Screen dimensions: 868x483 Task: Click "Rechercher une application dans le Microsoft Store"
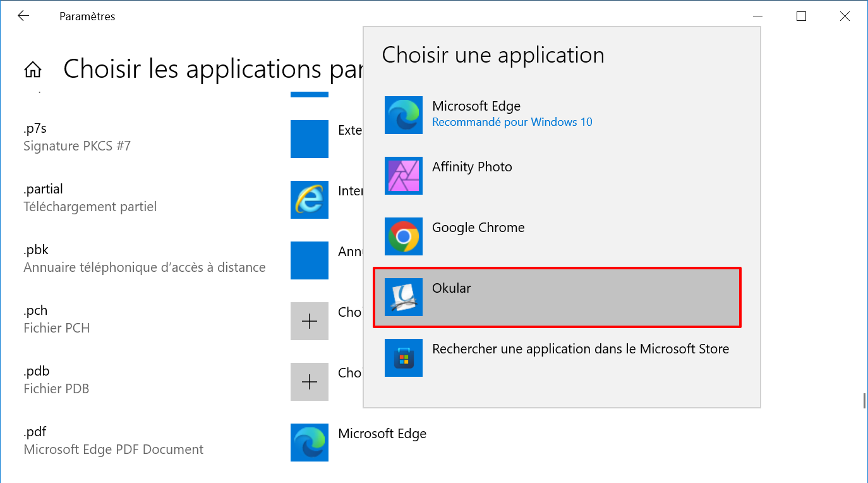(x=581, y=349)
